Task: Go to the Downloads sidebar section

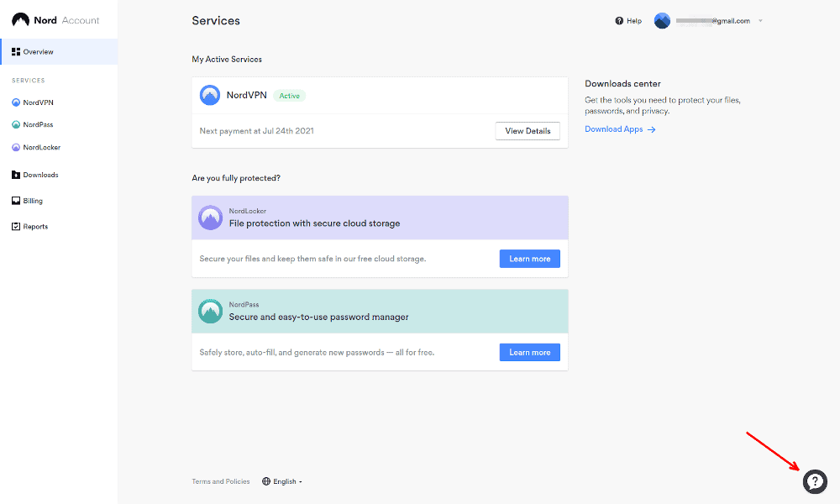Action: tap(40, 175)
